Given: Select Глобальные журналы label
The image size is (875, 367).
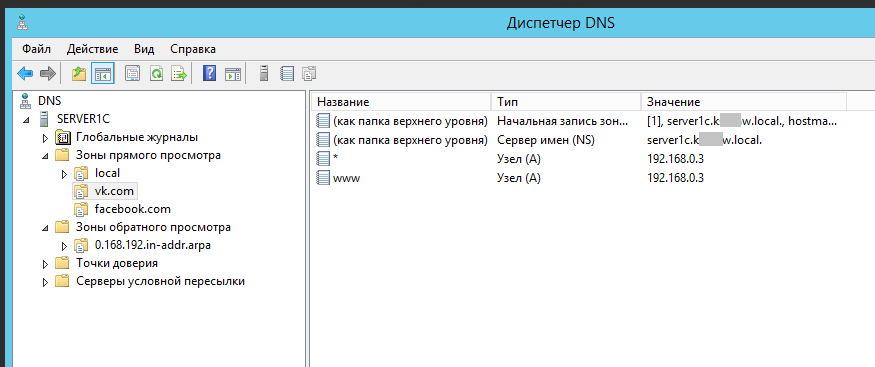Looking at the screenshot, I should (x=137, y=137).
